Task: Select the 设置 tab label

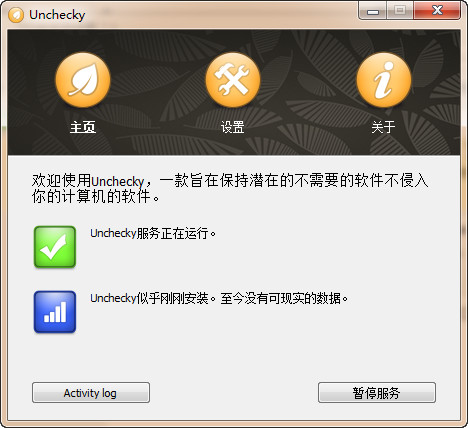Action: pyautogui.click(x=233, y=127)
